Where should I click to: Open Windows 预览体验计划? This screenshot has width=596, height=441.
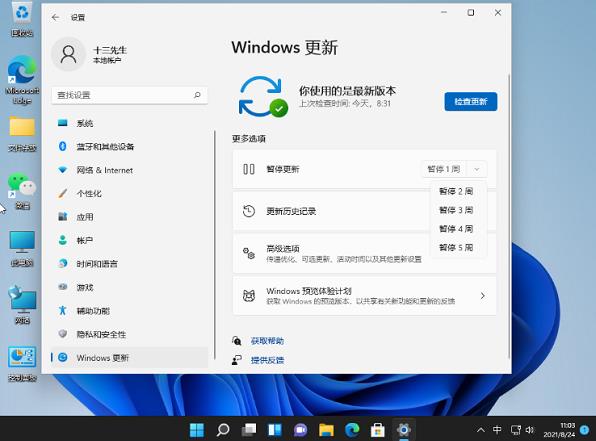click(364, 295)
